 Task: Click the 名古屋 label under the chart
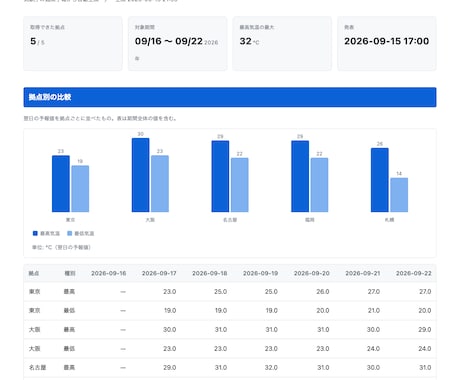230,220
